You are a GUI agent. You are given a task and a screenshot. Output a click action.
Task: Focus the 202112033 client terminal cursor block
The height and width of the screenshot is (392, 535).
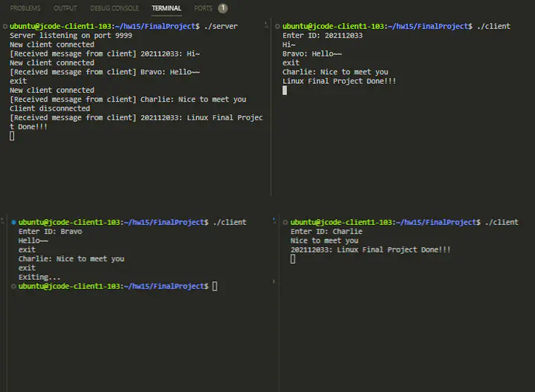pos(285,91)
